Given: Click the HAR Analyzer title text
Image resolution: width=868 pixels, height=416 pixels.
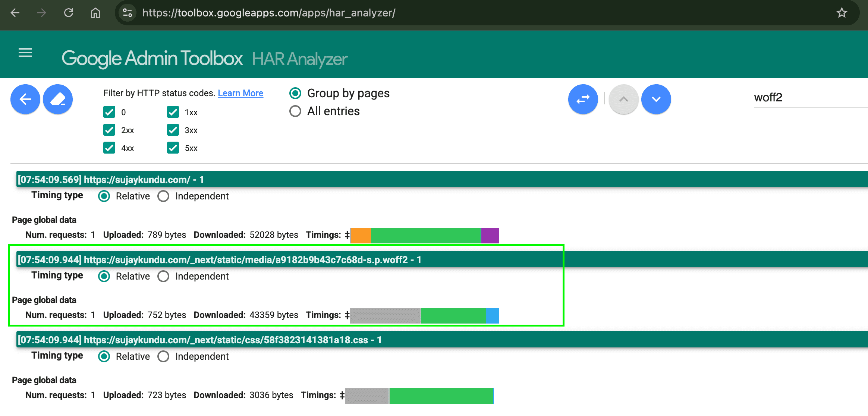Looking at the screenshot, I should coord(299,58).
